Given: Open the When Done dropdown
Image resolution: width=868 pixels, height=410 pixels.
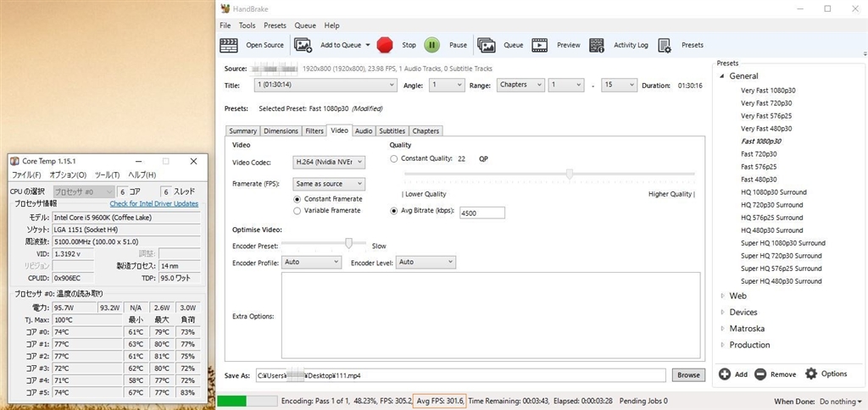Looking at the screenshot, I should 841,402.
